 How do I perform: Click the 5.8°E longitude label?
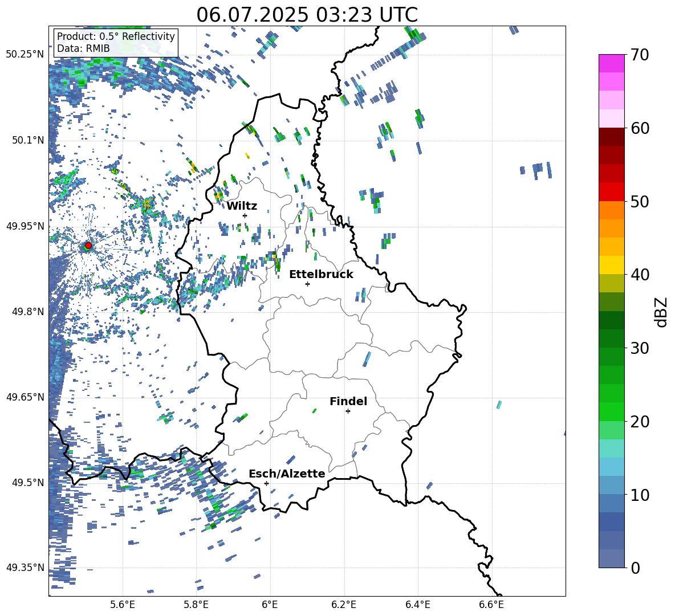click(196, 605)
